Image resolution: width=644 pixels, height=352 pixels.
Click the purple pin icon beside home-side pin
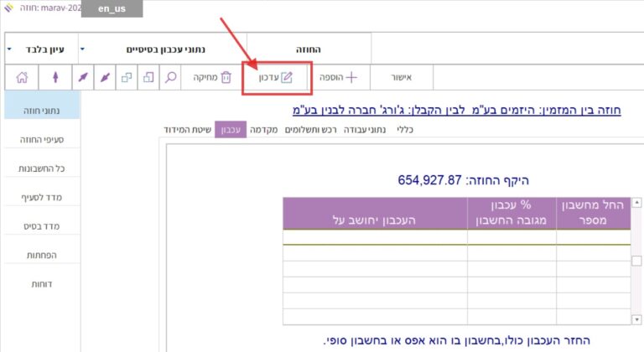[83, 77]
